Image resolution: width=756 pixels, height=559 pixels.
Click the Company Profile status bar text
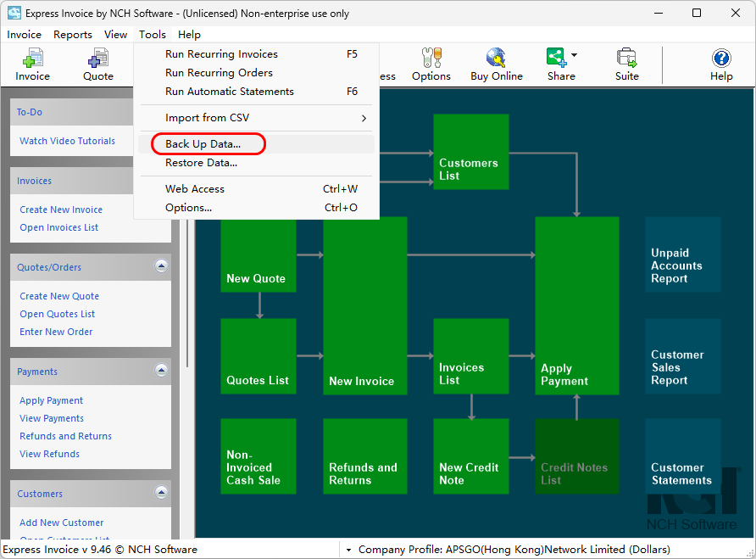coord(514,550)
